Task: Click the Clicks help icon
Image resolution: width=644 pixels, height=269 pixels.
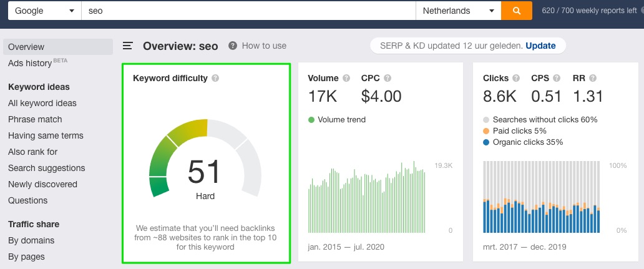Action: click(516, 78)
